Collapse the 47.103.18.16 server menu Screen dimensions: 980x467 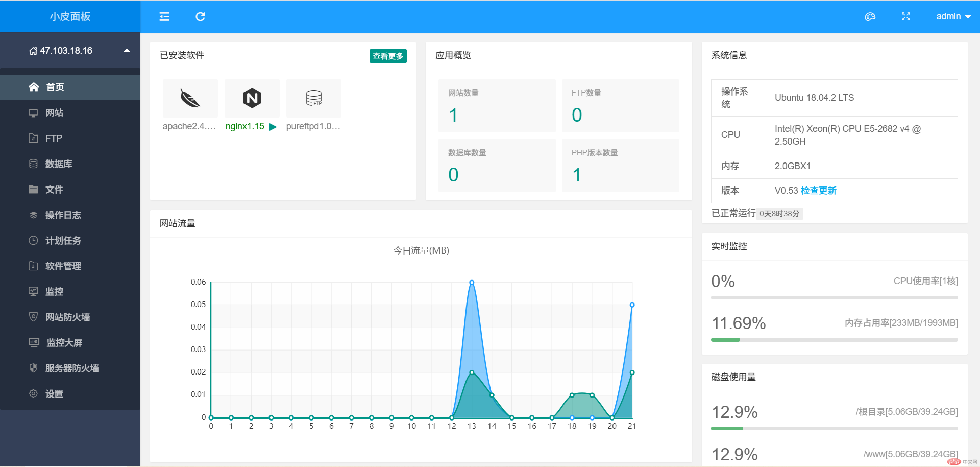(127, 51)
